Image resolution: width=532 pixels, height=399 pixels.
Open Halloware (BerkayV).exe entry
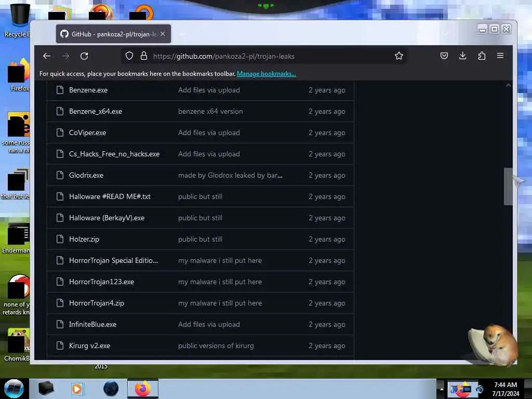click(107, 218)
